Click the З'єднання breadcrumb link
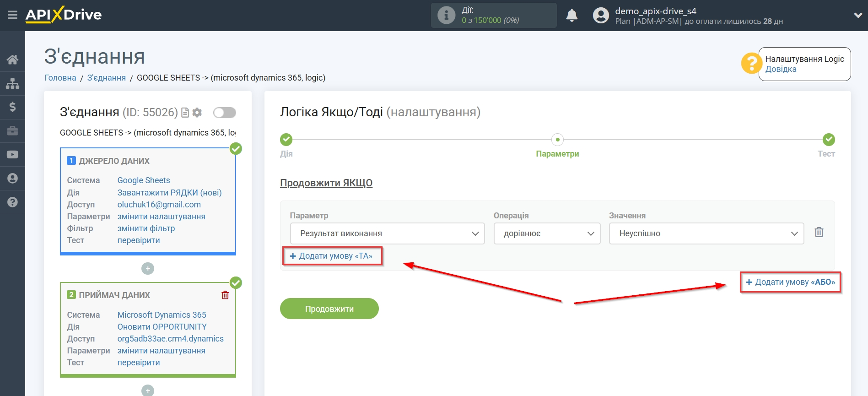868x396 pixels. pyautogui.click(x=106, y=78)
